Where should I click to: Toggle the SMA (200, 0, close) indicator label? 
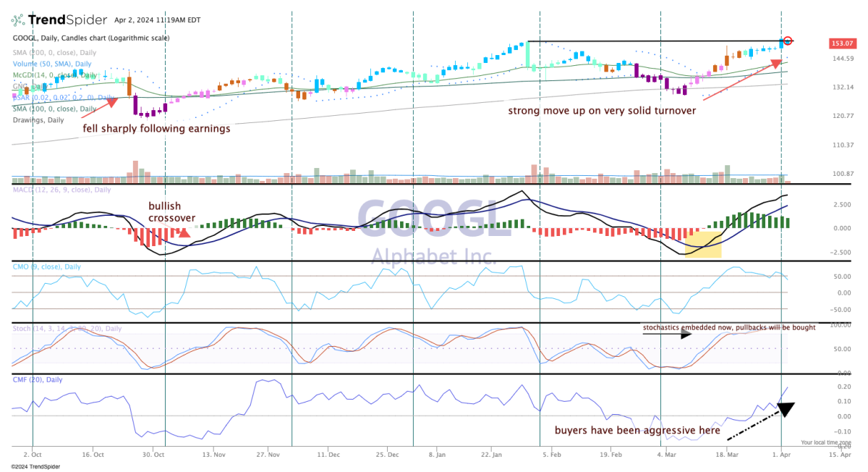tap(54, 53)
